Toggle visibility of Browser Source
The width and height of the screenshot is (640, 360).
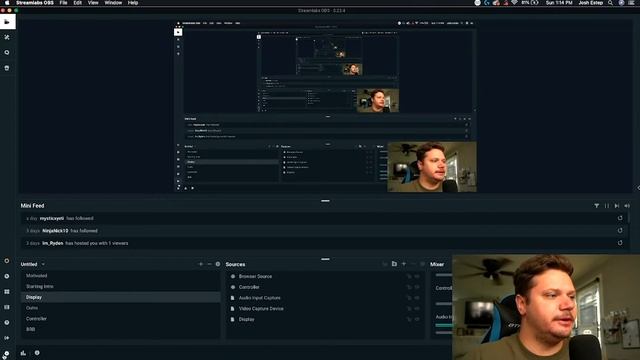[417, 276]
